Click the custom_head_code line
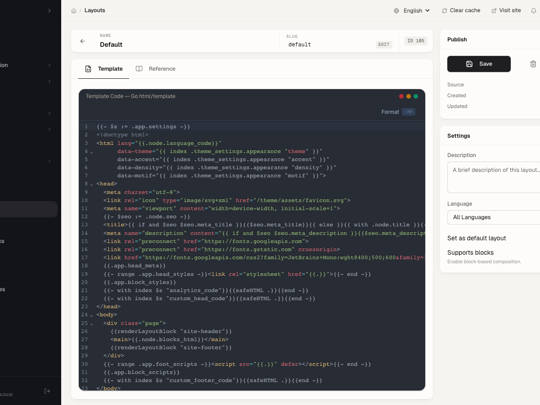540x405 pixels. (x=209, y=299)
